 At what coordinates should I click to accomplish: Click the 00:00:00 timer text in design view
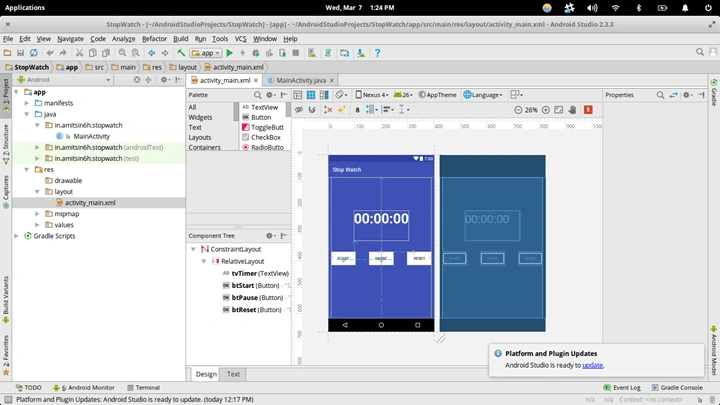[x=381, y=219]
